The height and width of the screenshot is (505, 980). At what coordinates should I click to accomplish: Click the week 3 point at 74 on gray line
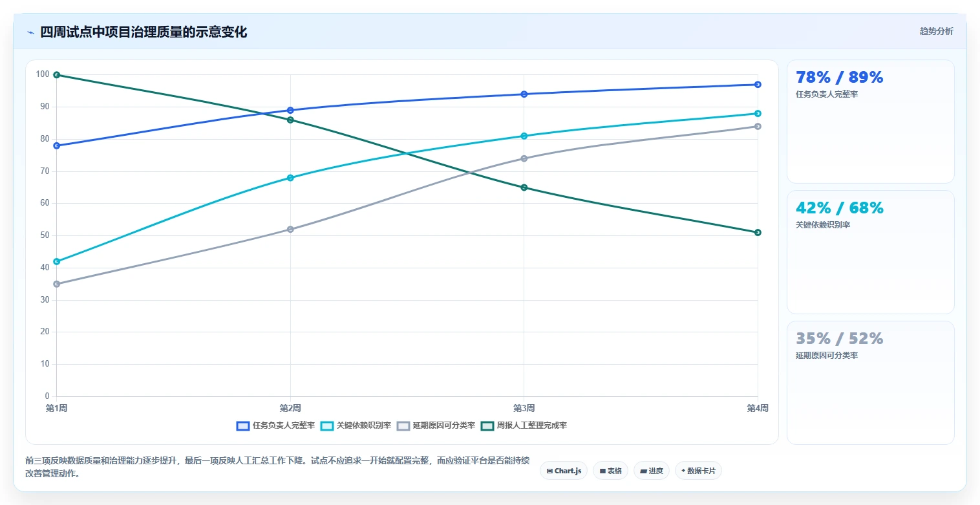point(524,158)
